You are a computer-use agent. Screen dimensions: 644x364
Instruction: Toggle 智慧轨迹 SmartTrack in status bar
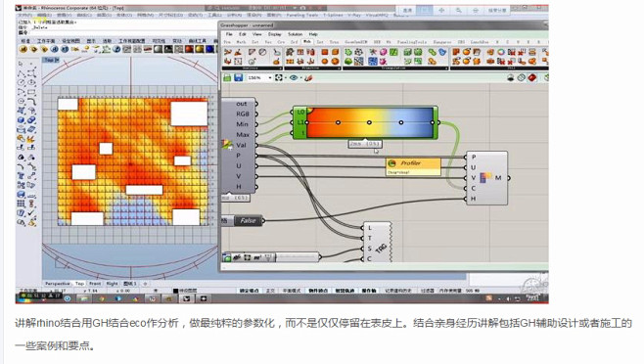(x=345, y=291)
